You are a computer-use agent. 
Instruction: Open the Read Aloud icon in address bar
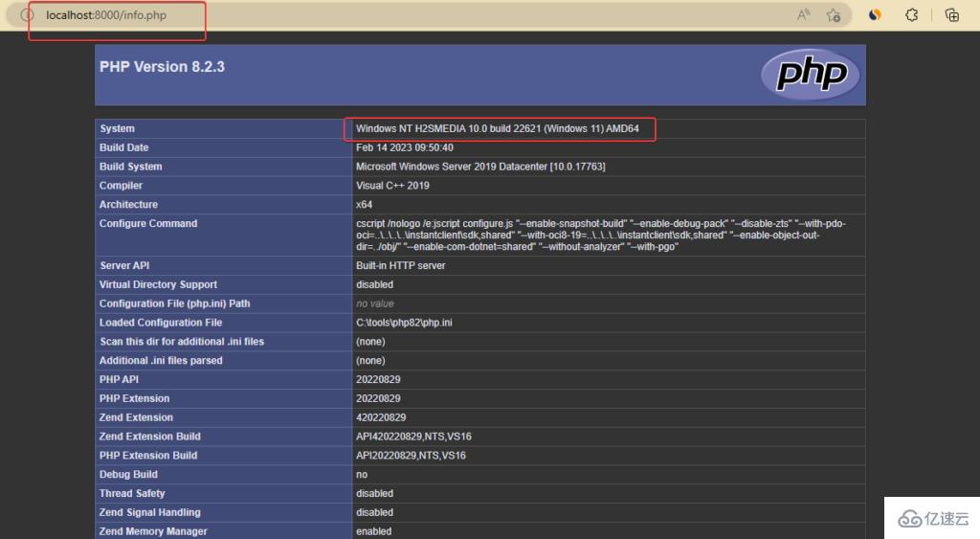coord(804,15)
